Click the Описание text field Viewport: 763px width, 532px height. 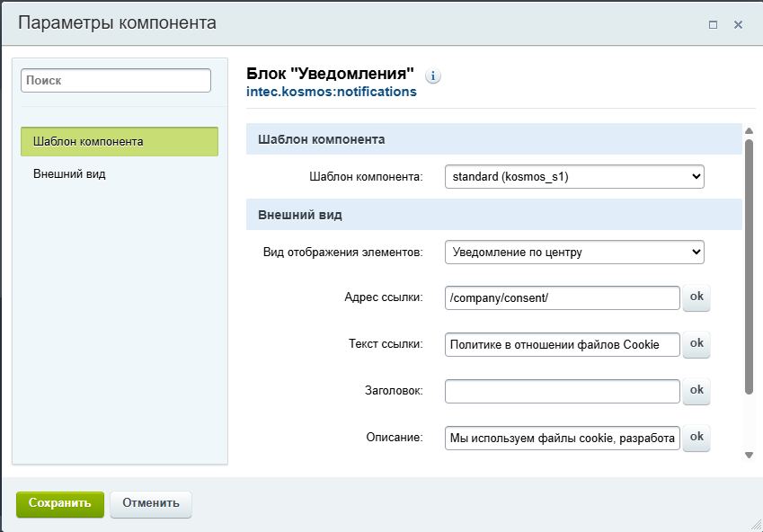click(562, 439)
